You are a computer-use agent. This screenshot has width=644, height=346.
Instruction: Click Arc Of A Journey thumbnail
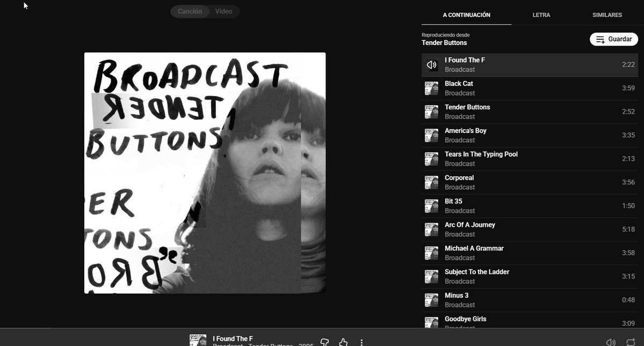(x=431, y=230)
